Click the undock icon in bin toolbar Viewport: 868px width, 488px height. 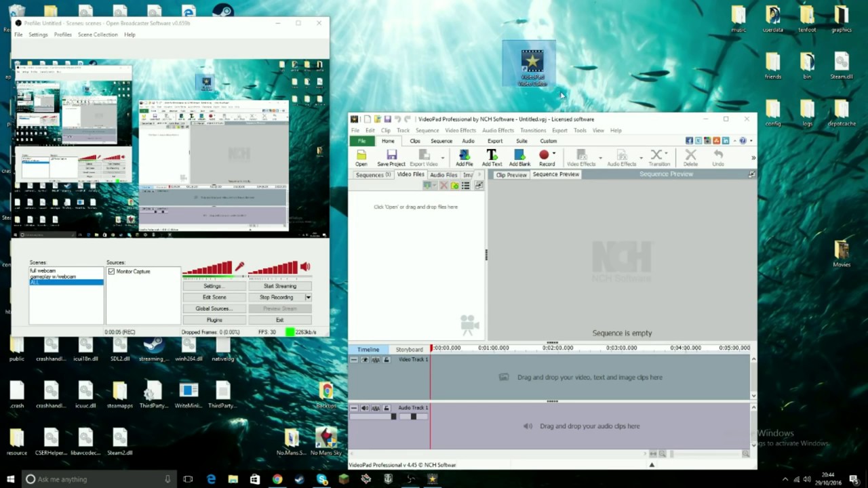click(479, 185)
